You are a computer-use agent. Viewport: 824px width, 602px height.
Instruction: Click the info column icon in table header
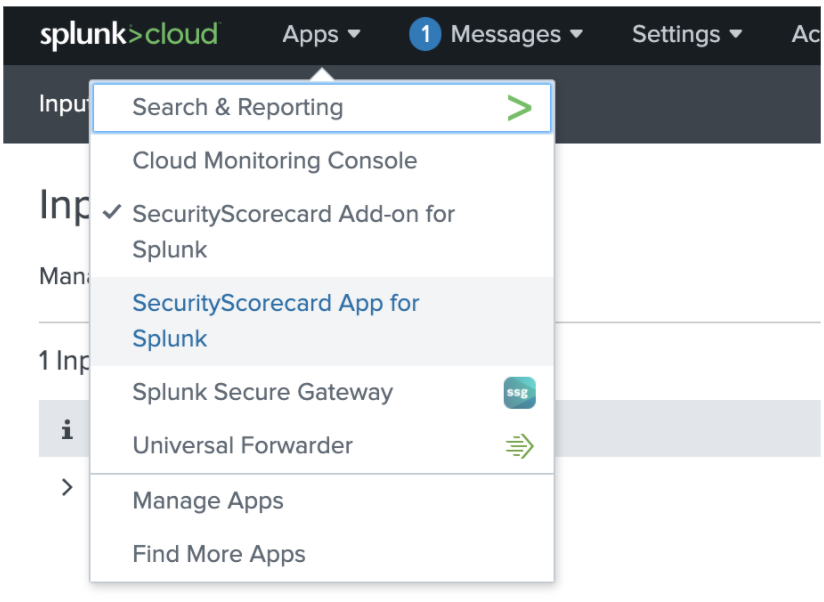(67, 430)
